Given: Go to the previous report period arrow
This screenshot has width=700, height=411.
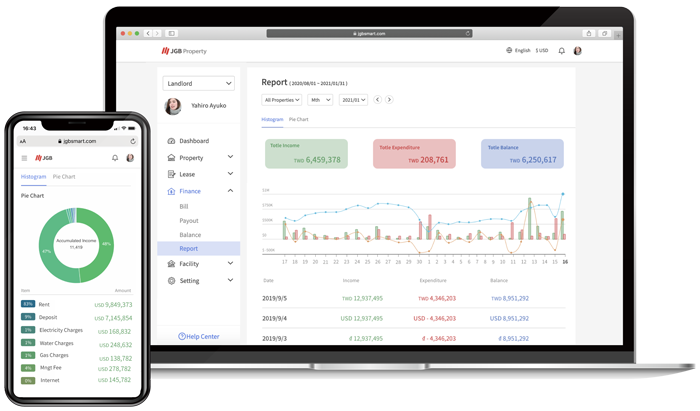Looking at the screenshot, I should (377, 100).
